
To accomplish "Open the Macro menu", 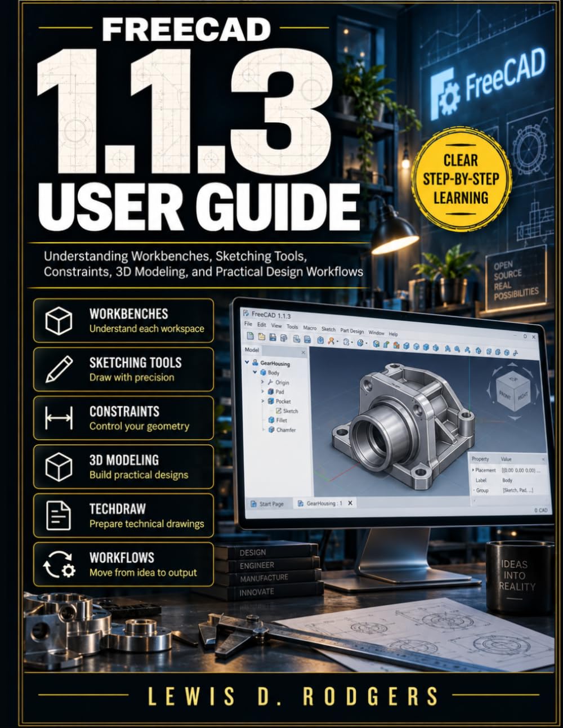I will tap(310, 328).
